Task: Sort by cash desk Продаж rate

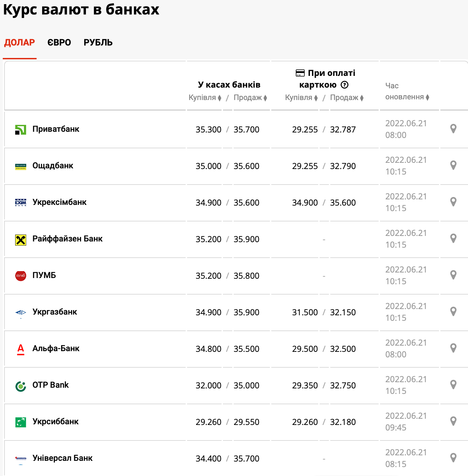Action: tap(250, 98)
